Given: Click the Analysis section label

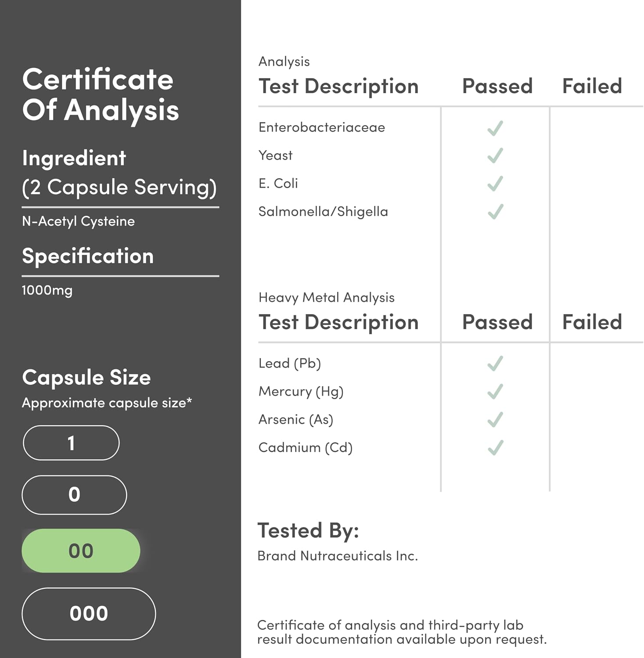Looking at the screenshot, I should click(284, 61).
